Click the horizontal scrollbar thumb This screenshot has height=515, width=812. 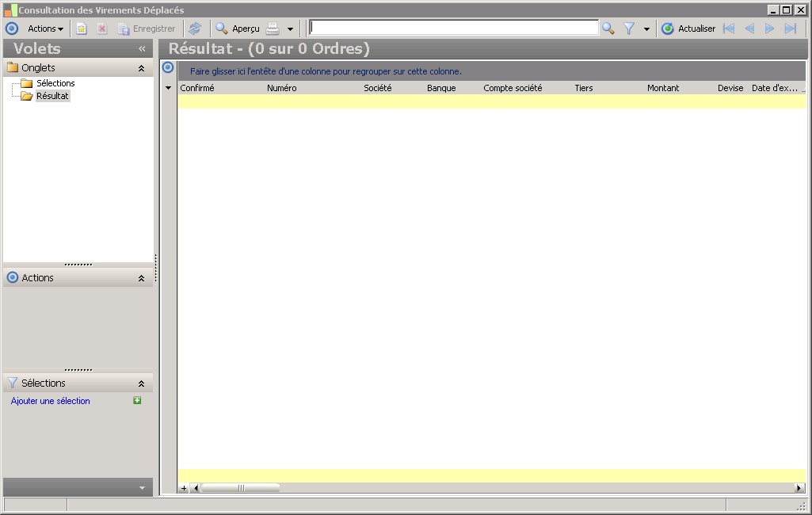coord(241,488)
